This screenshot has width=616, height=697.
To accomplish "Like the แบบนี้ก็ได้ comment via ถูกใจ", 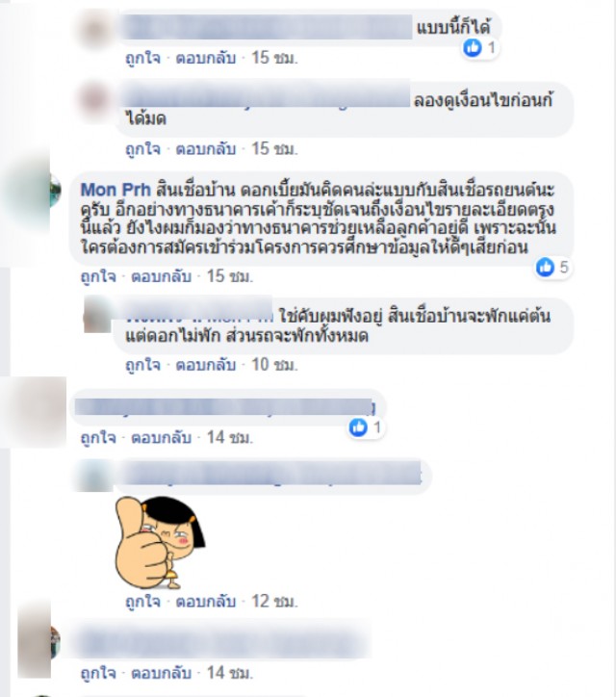I will [142, 58].
